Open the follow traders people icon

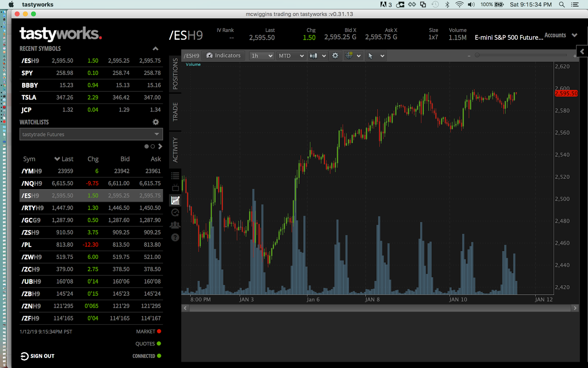pyautogui.click(x=175, y=225)
